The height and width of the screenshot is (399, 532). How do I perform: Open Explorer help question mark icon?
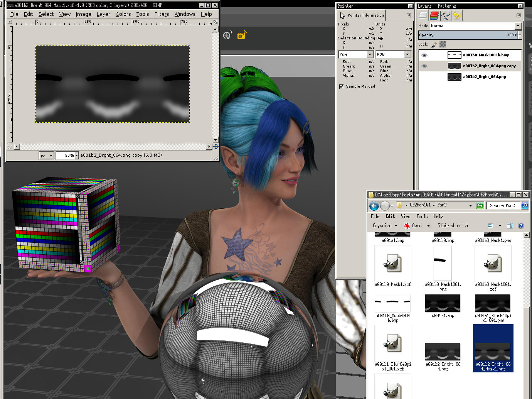coord(521,226)
